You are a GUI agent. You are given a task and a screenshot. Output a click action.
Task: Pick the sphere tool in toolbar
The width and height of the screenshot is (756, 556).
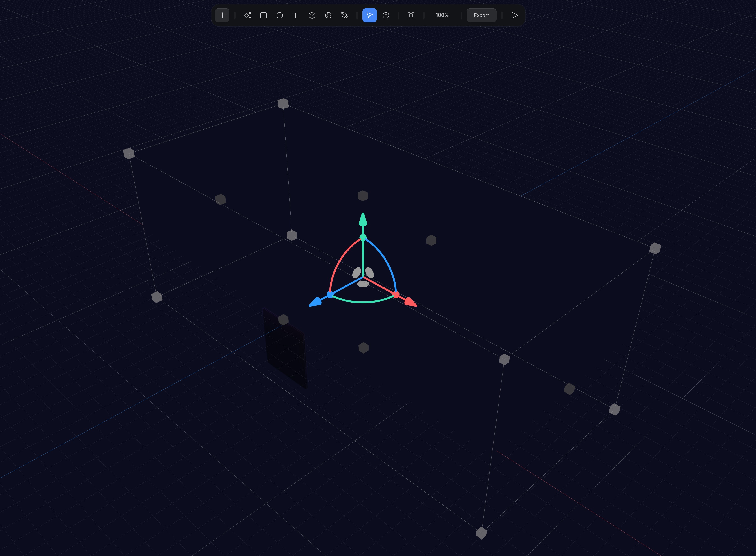coord(328,15)
